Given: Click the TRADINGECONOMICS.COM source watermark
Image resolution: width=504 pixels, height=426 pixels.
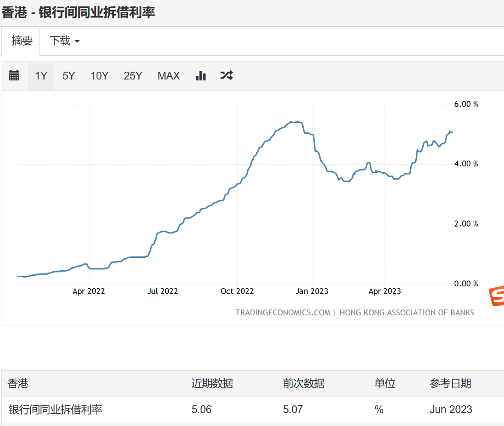Looking at the screenshot, I should click(283, 312).
